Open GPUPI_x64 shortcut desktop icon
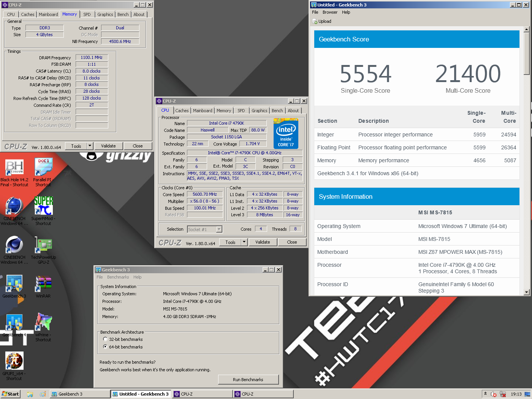This screenshot has width=532, height=399. click(x=14, y=361)
